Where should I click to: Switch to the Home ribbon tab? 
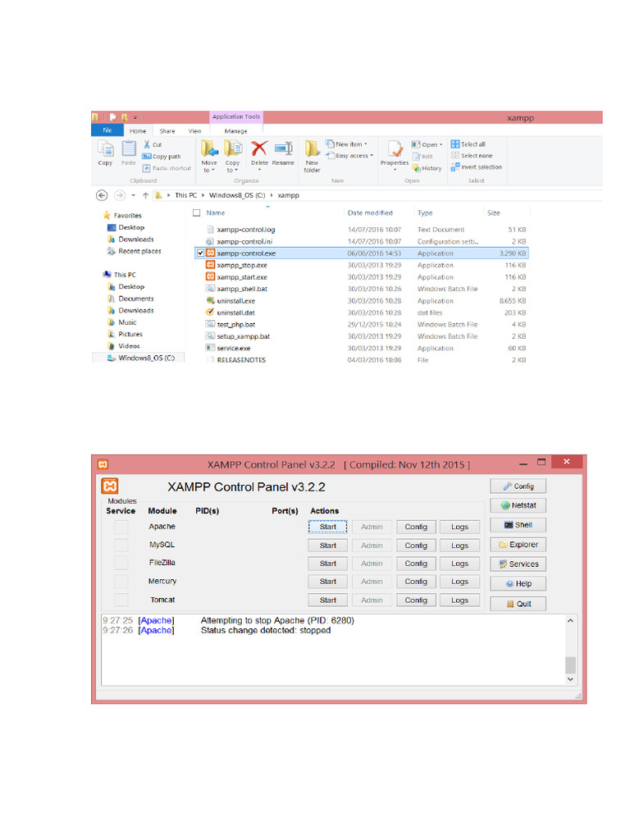click(x=138, y=130)
